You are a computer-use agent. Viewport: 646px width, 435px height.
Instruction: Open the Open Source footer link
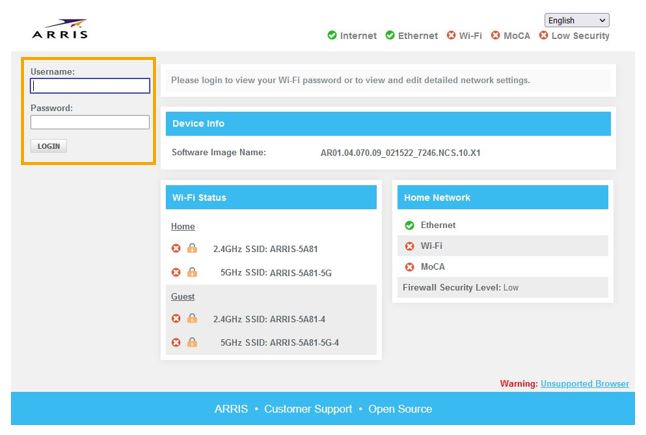tap(400, 409)
